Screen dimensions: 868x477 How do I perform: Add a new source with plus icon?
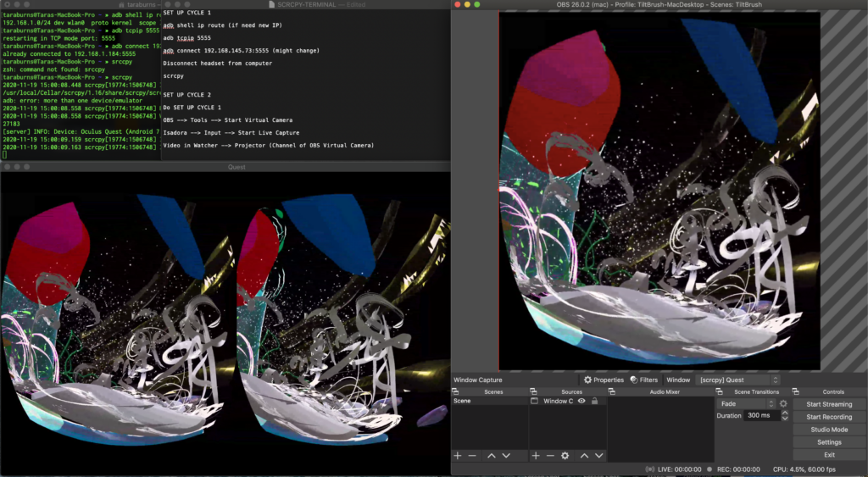(x=536, y=456)
